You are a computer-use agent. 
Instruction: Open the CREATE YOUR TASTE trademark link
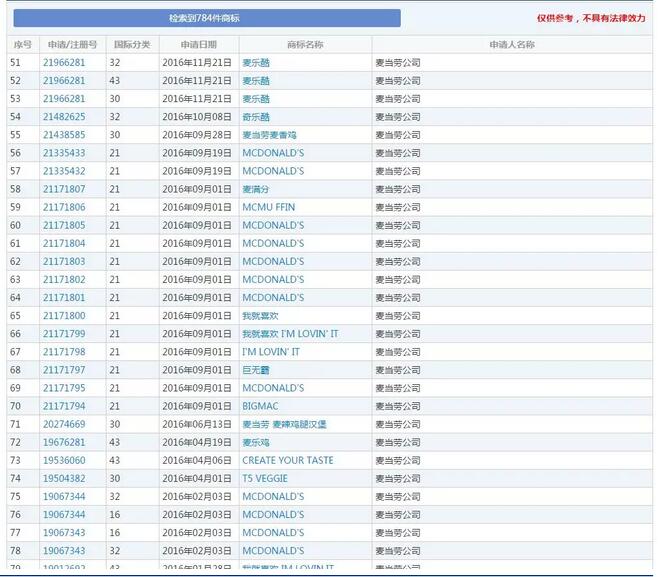[x=288, y=460]
